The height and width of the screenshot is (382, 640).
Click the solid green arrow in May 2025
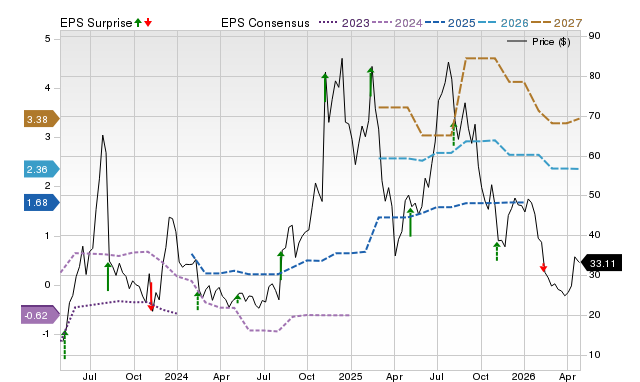tap(410, 222)
